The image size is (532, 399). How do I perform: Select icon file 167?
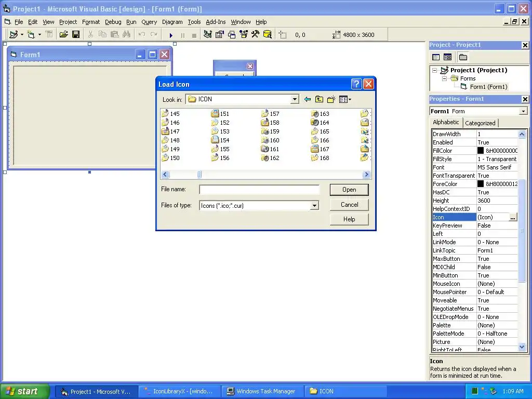pos(320,149)
